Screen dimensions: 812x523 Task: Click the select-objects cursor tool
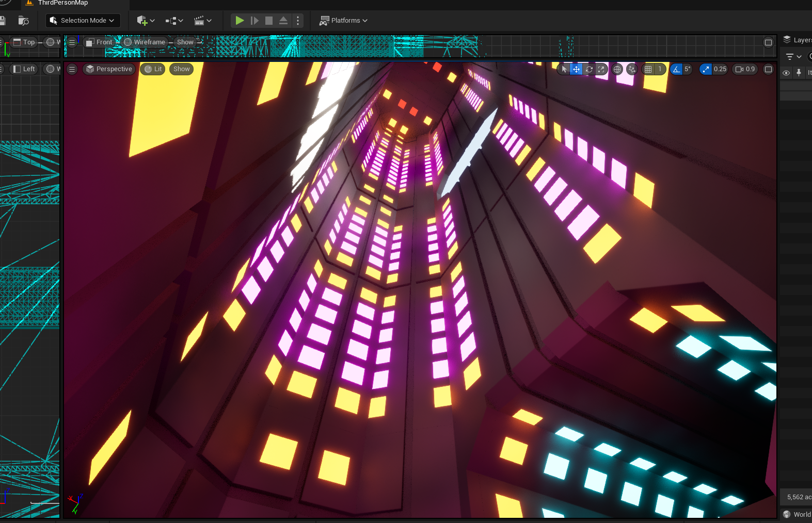point(564,69)
